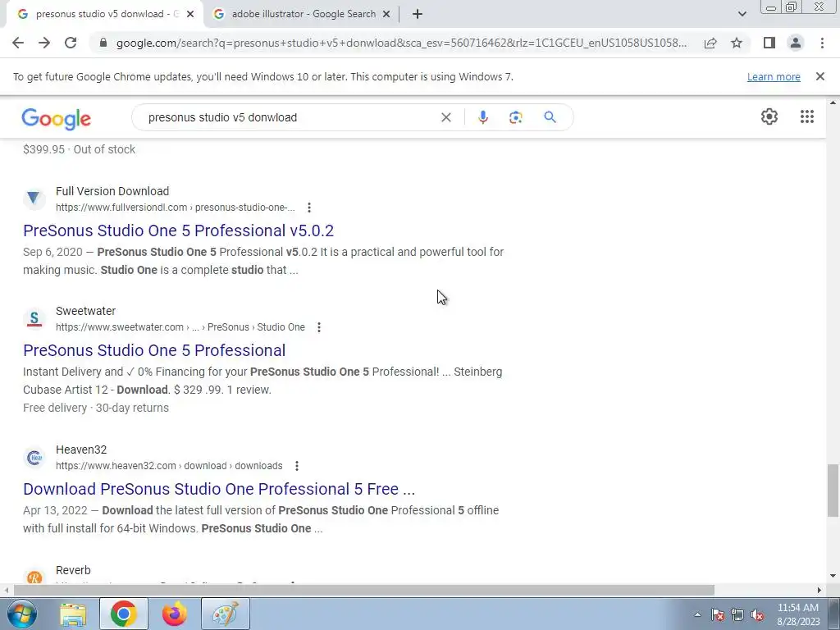The width and height of the screenshot is (840, 630).
Task: Close the presonus studio tab
Action: [x=190, y=15]
